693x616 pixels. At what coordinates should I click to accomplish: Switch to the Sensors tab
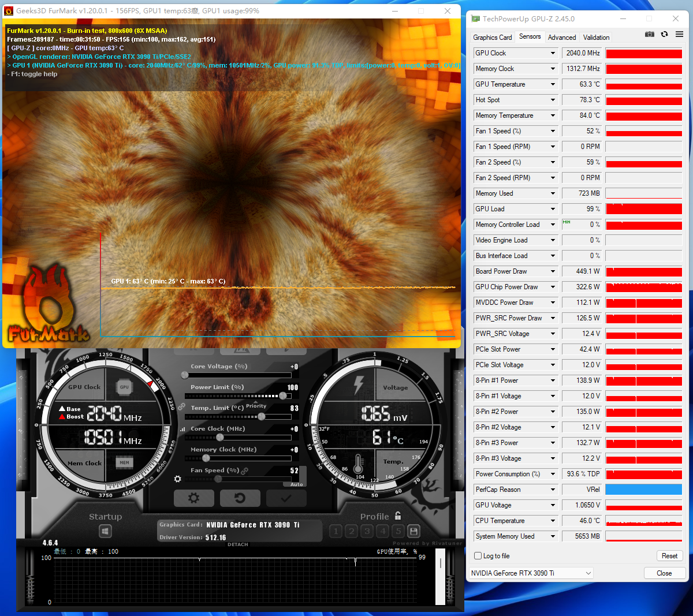tap(530, 36)
